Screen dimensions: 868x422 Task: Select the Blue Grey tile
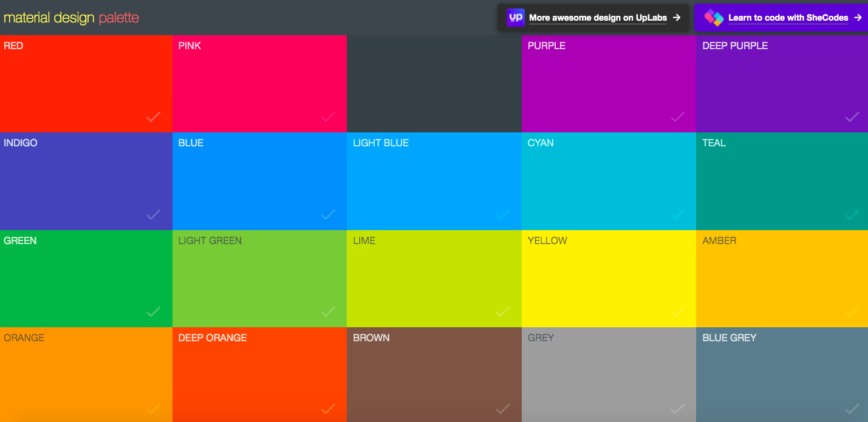(x=782, y=375)
